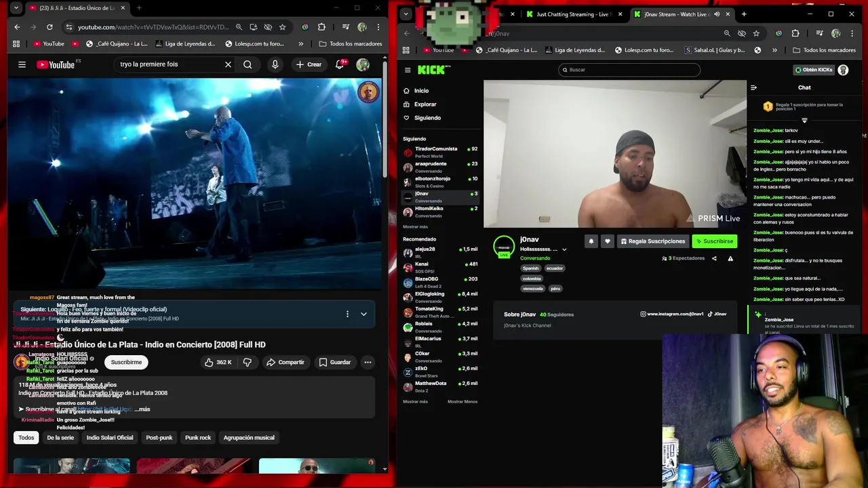Screen dimensions: 868x488
Task: Like the video with 362 K thumbs up
Action: (x=218, y=362)
